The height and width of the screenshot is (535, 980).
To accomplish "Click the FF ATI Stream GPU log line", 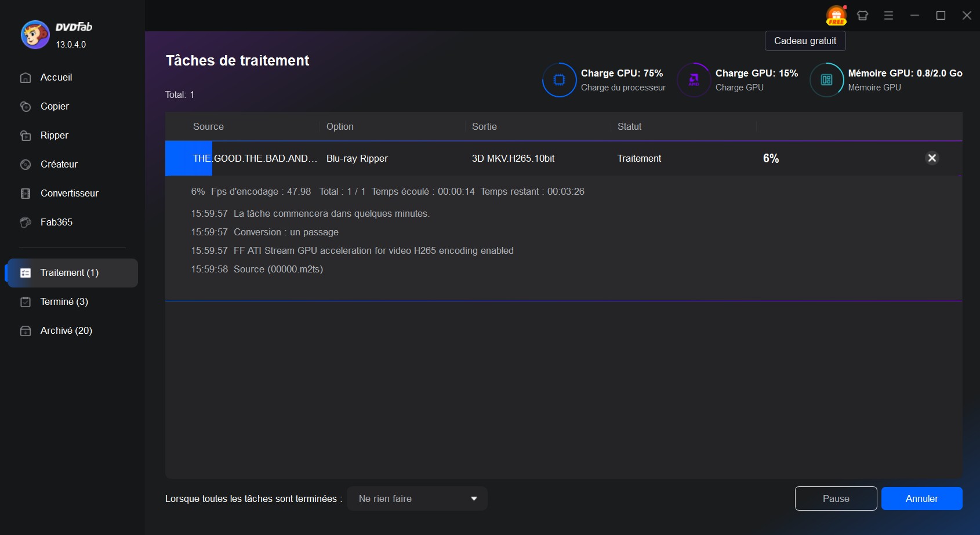I will (x=352, y=251).
